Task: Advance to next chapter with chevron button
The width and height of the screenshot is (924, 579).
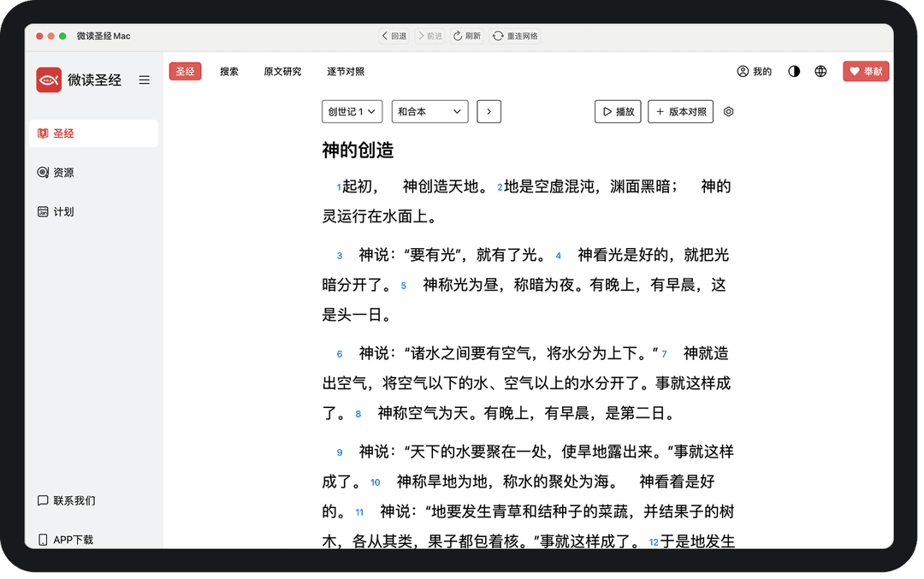Action: (489, 111)
